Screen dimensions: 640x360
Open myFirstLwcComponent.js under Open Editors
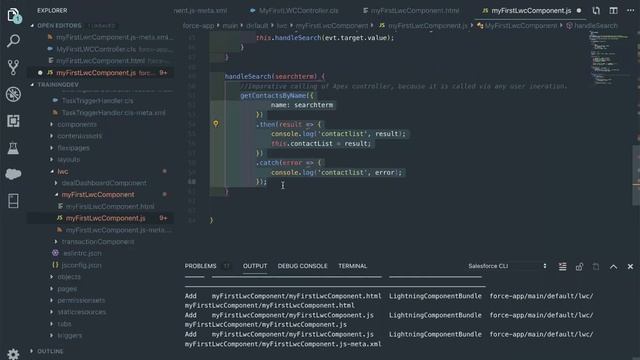[x=96, y=73]
